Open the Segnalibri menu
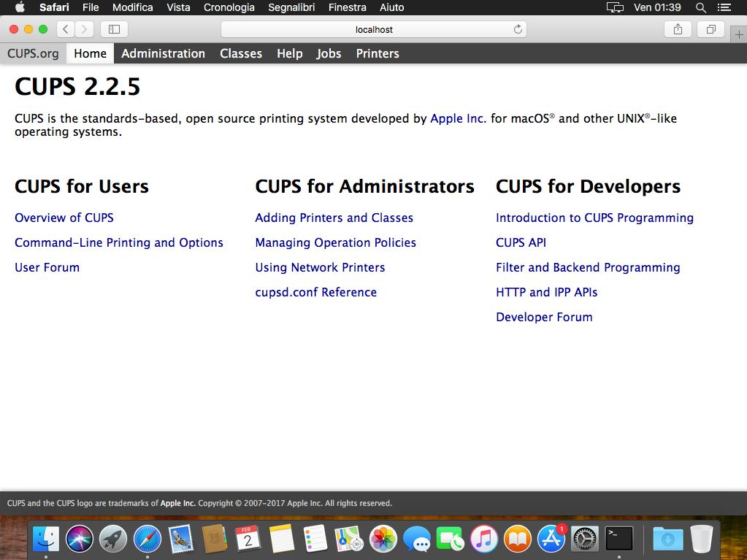Image resolution: width=747 pixels, height=560 pixels. tap(291, 7)
